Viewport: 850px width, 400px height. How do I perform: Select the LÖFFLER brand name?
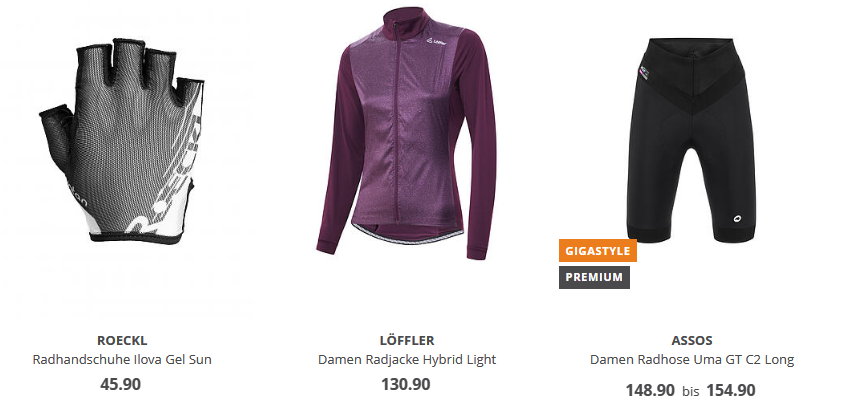click(407, 340)
